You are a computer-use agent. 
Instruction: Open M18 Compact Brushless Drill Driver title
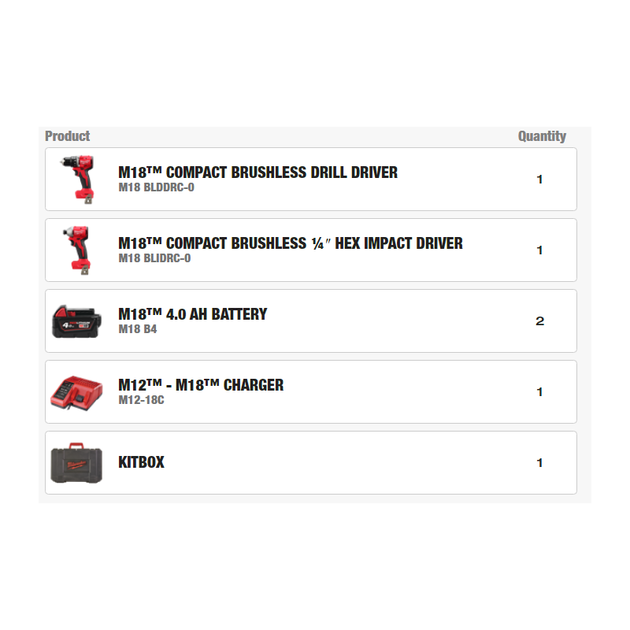pyautogui.click(x=258, y=172)
